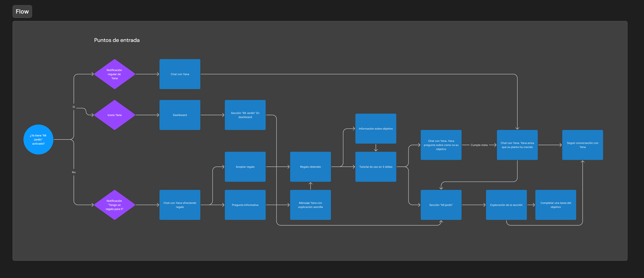Choose the "Aceptar regalo" step
Viewport: 644px width, 278px height.
(245, 167)
